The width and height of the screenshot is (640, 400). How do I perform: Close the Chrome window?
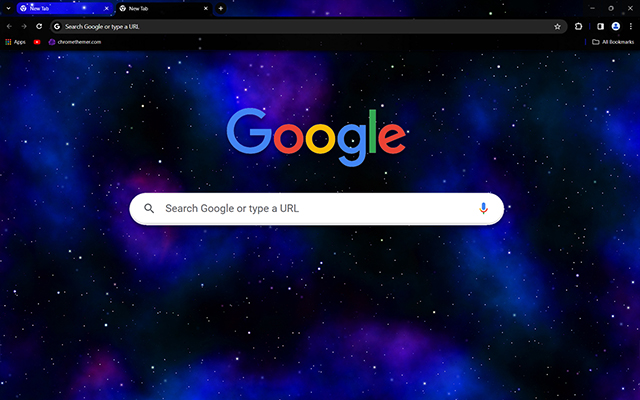click(630, 8)
